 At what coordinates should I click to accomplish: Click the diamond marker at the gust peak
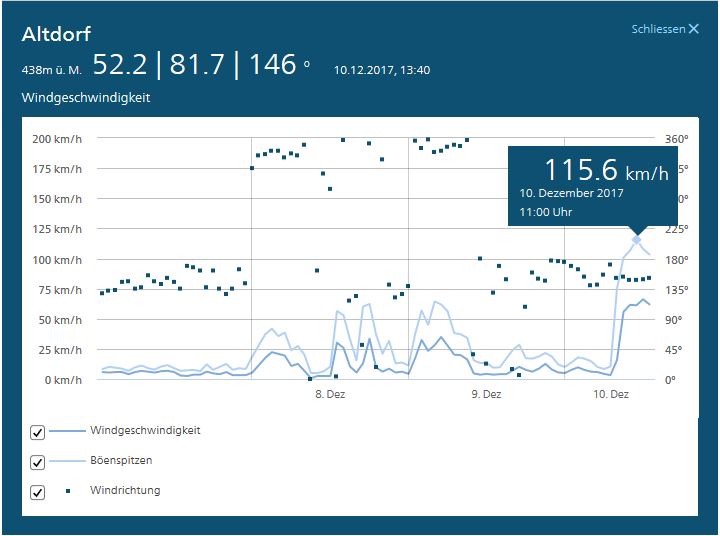coord(636,239)
